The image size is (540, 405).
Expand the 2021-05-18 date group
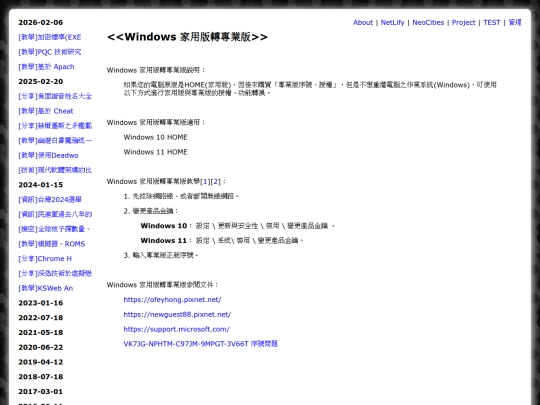click(x=41, y=332)
